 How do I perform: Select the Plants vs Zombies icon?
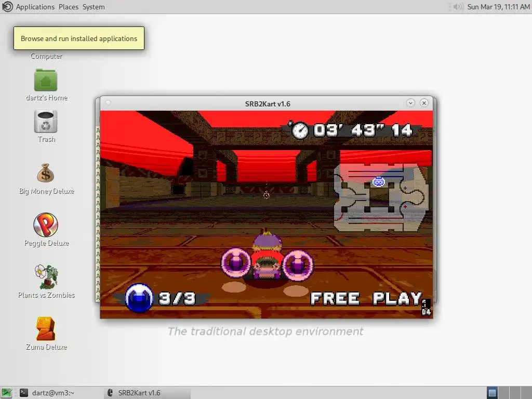(46, 276)
